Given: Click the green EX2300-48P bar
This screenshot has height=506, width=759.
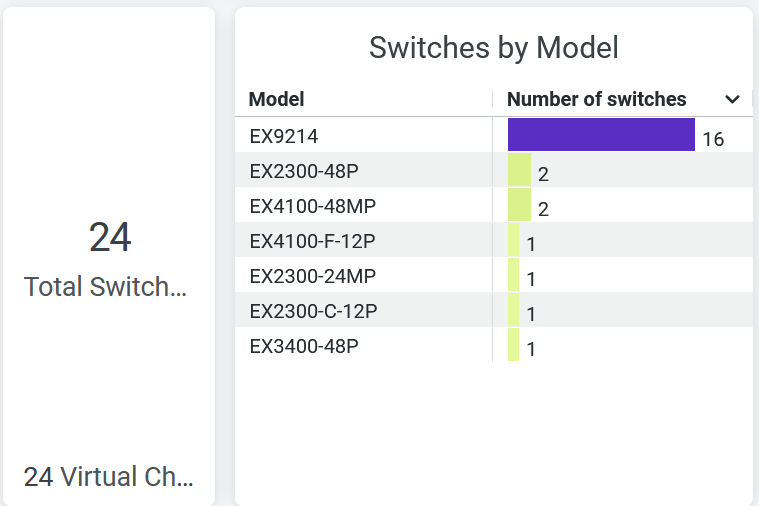Looking at the screenshot, I should (519, 170).
